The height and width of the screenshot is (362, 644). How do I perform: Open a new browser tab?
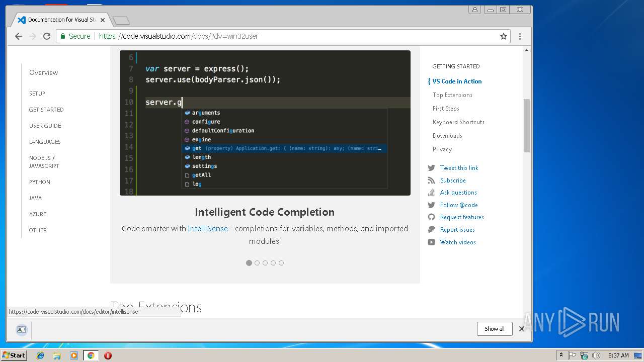click(121, 20)
